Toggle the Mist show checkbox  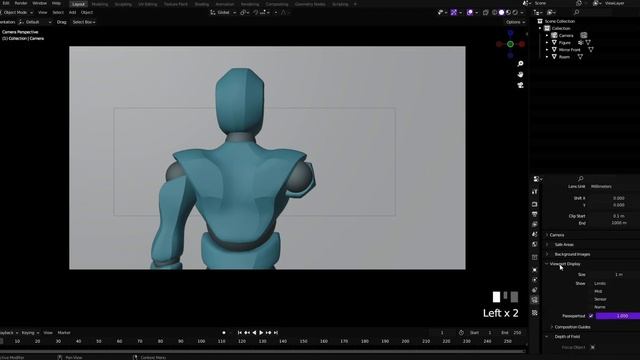pyautogui.click(x=591, y=291)
